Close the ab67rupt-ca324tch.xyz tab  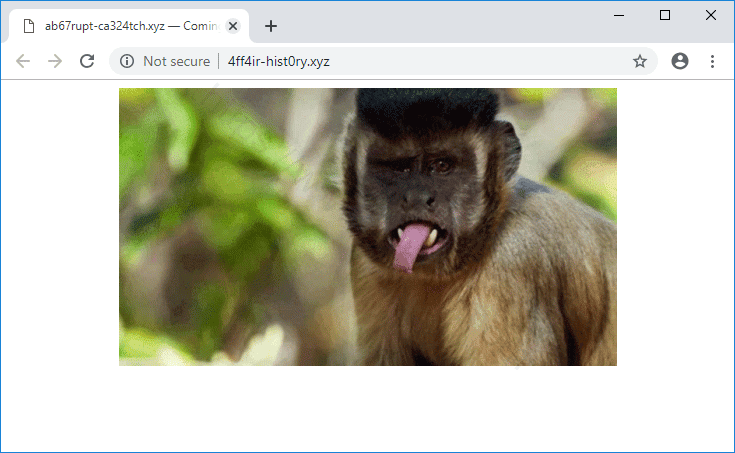(x=233, y=26)
